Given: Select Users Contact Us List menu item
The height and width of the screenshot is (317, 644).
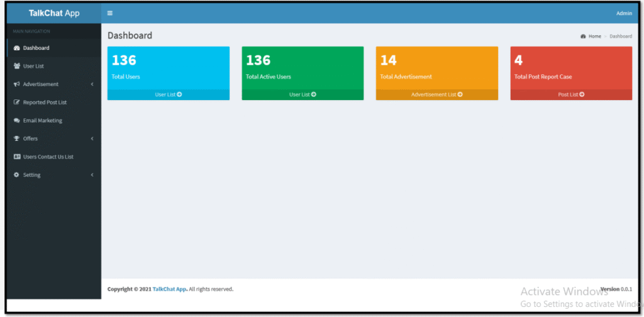Looking at the screenshot, I should pyautogui.click(x=48, y=157).
